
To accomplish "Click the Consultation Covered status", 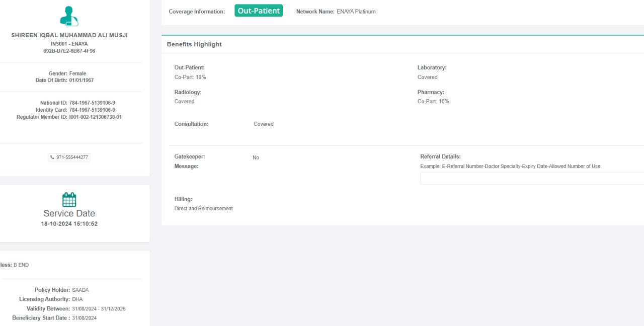I will 263,124.
